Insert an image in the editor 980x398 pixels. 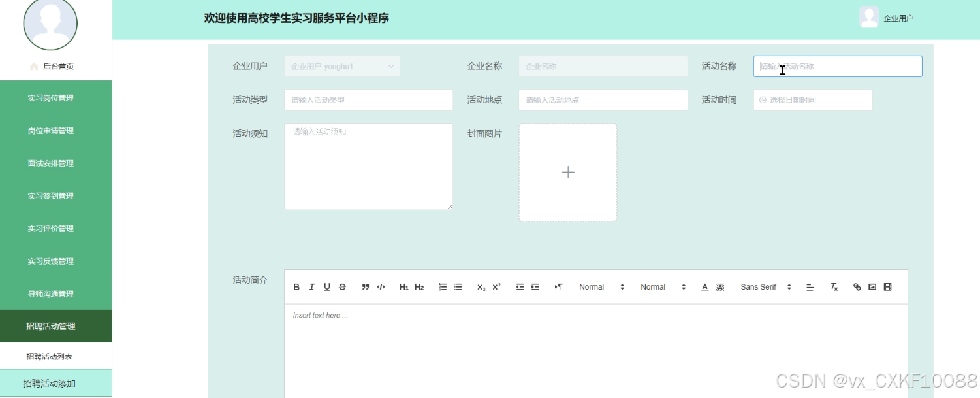coord(872,287)
